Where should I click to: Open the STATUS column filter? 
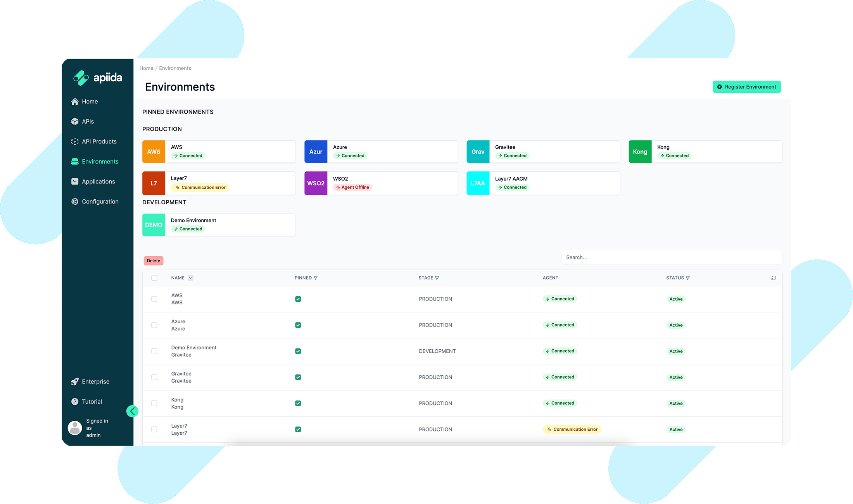[687, 278]
